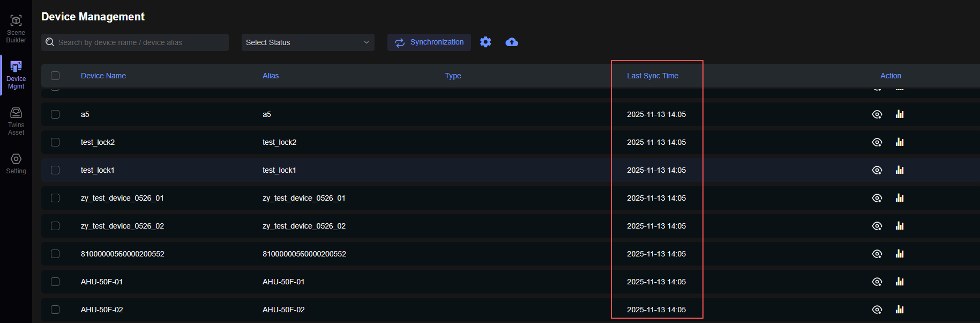
Task: Tick the select-all checkbox in the header
Action: (55, 76)
